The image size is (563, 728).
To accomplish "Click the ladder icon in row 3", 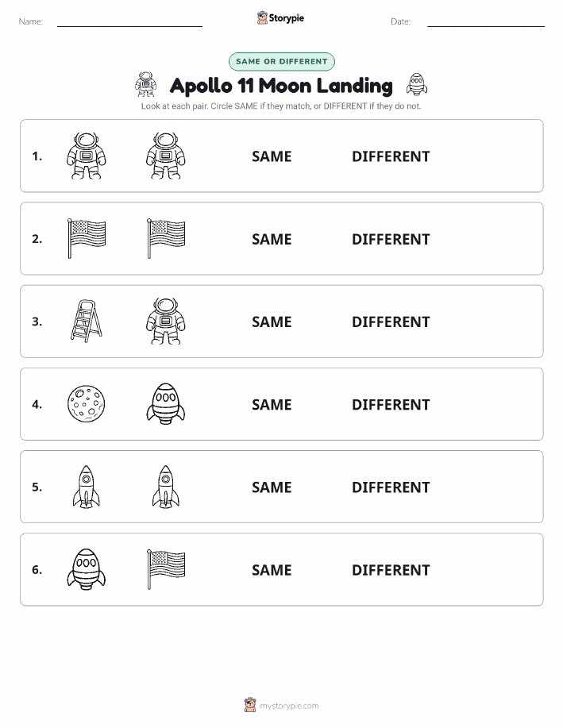I will [87, 321].
